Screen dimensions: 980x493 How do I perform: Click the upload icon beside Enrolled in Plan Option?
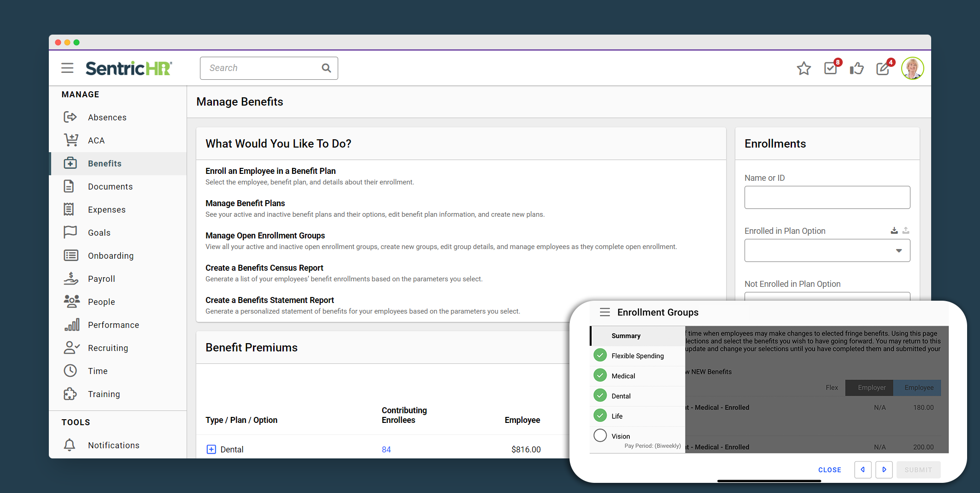click(x=906, y=231)
